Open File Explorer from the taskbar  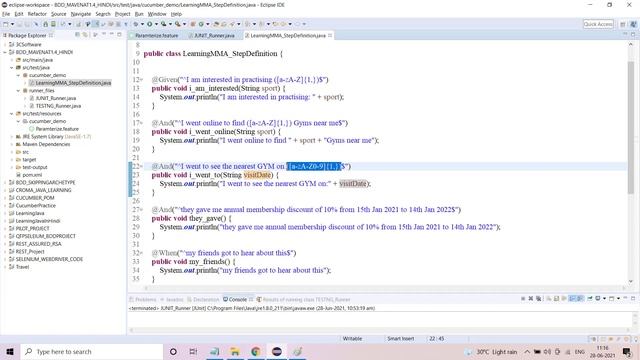coord(235,351)
